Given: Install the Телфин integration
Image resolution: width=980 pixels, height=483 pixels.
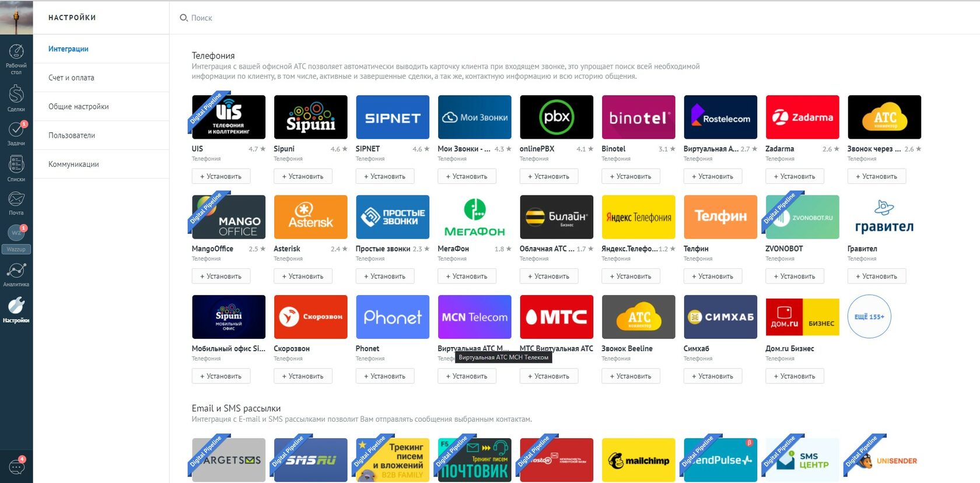Looking at the screenshot, I should click(713, 276).
